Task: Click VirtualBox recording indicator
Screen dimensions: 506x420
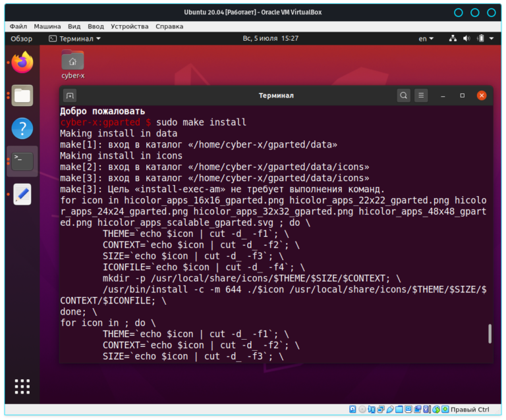Action: click(x=418, y=409)
